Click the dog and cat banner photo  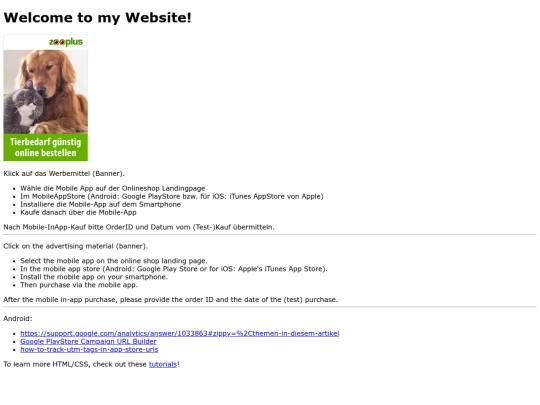45,92
